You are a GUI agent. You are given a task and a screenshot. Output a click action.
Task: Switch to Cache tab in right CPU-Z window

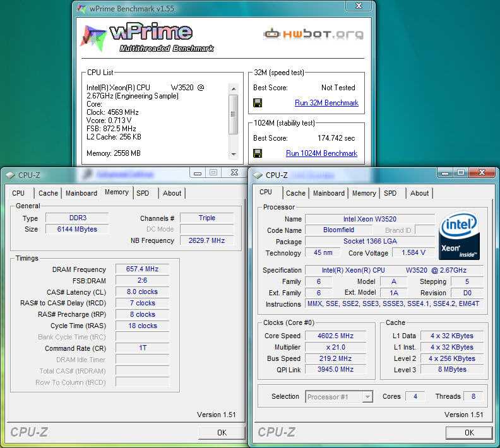(295, 193)
